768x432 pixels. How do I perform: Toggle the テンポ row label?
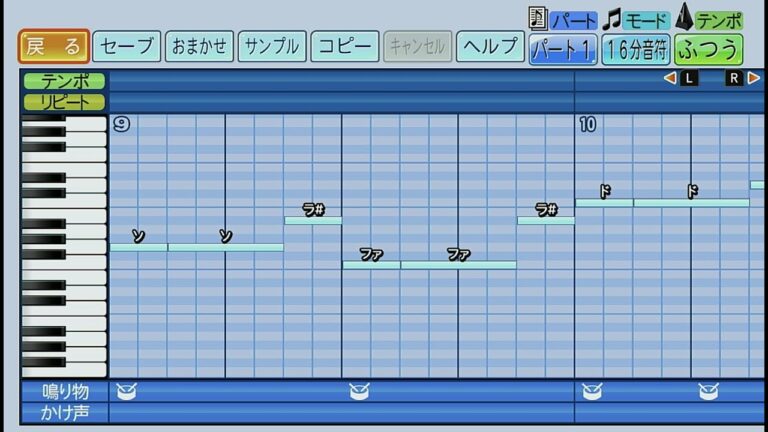click(65, 81)
